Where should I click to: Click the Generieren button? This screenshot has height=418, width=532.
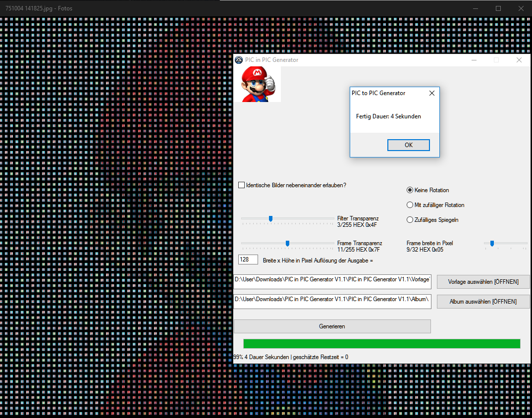click(x=332, y=326)
